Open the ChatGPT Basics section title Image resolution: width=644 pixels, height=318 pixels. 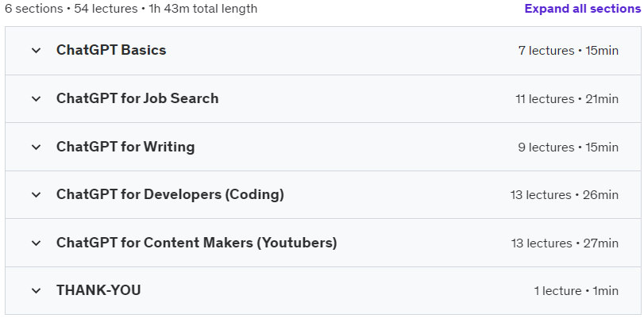111,50
